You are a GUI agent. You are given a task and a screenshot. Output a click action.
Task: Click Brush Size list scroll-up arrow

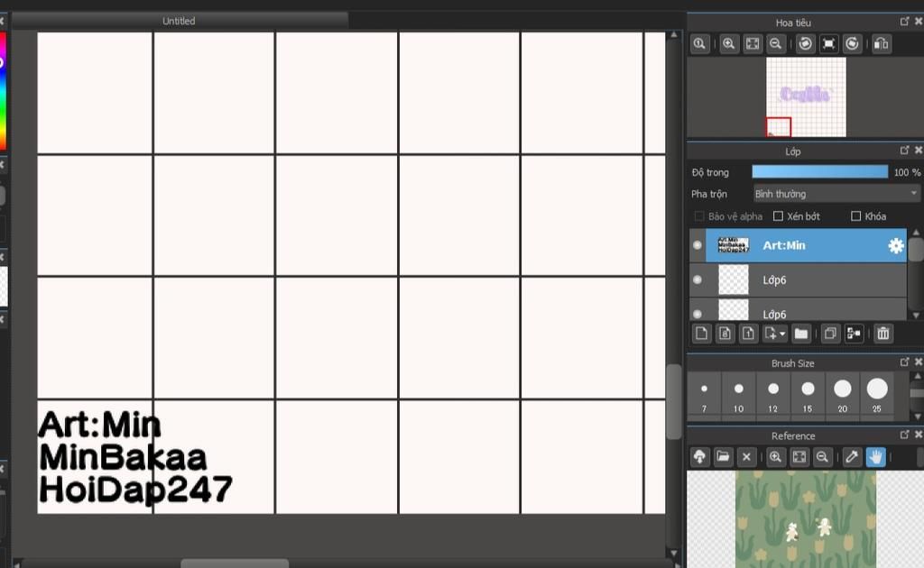point(917,376)
